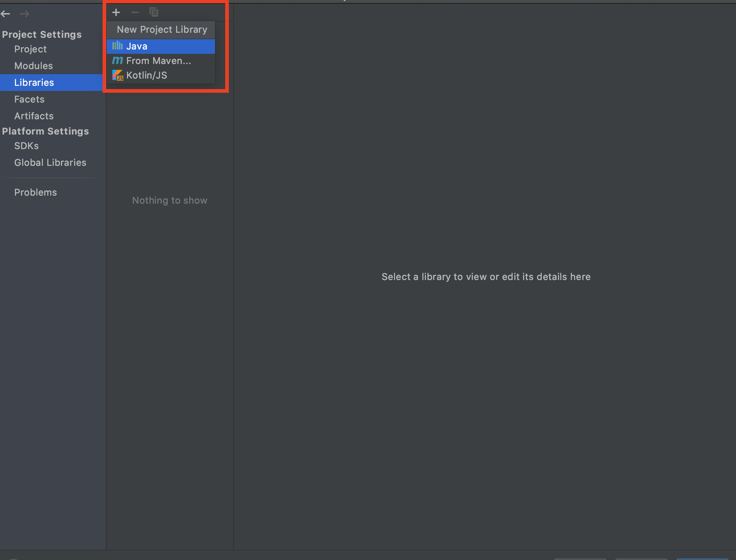
Task: Open the Project settings section
Action: coord(30,48)
